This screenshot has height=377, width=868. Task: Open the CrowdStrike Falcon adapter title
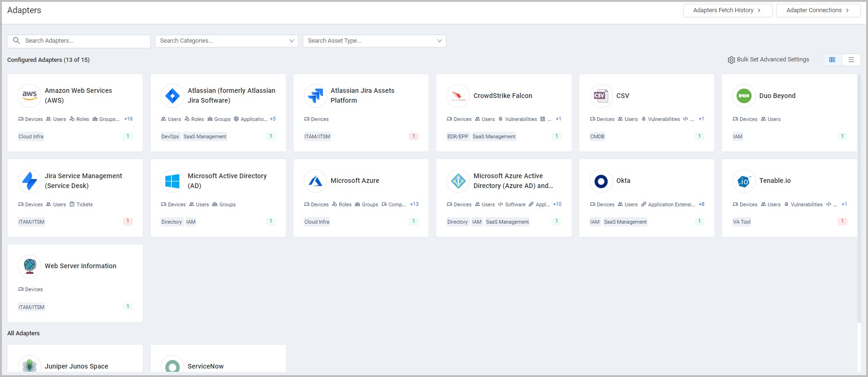click(503, 96)
